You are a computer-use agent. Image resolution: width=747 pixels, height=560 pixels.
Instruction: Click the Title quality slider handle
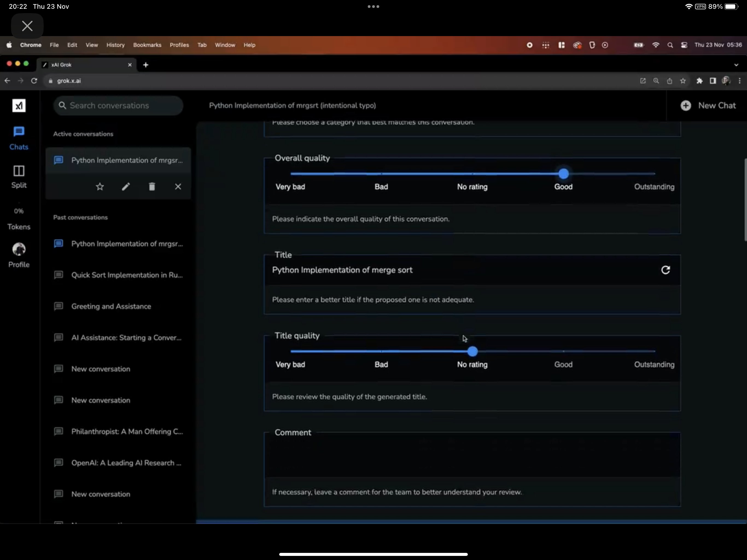[472, 352]
